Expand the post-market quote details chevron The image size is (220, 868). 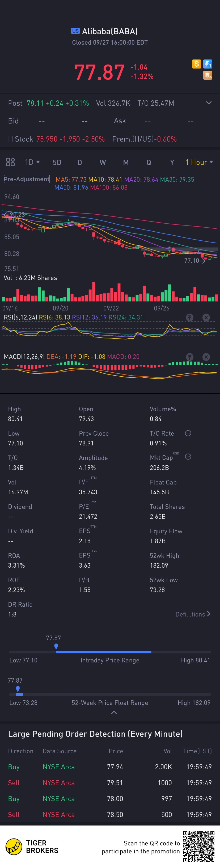coord(209,103)
